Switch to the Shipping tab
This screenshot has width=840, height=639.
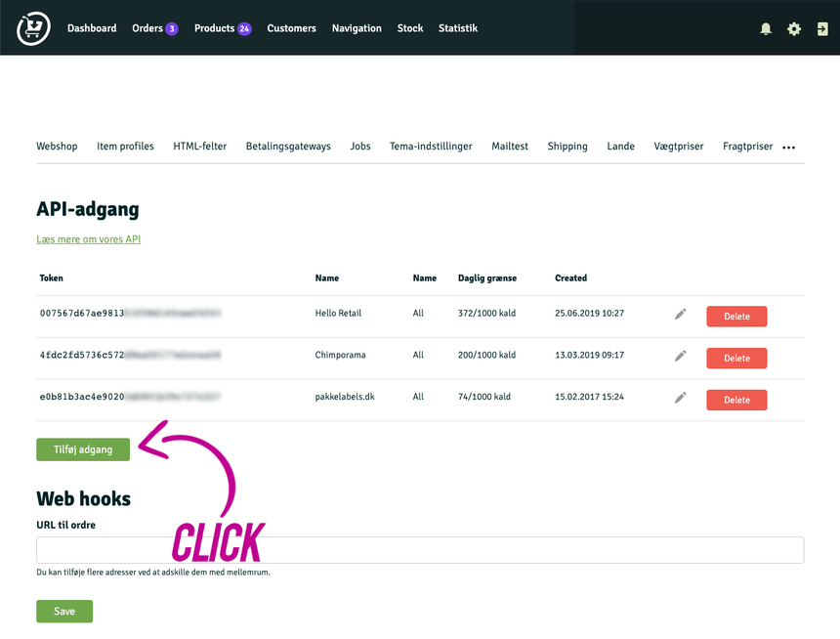(x=567, y=147)
